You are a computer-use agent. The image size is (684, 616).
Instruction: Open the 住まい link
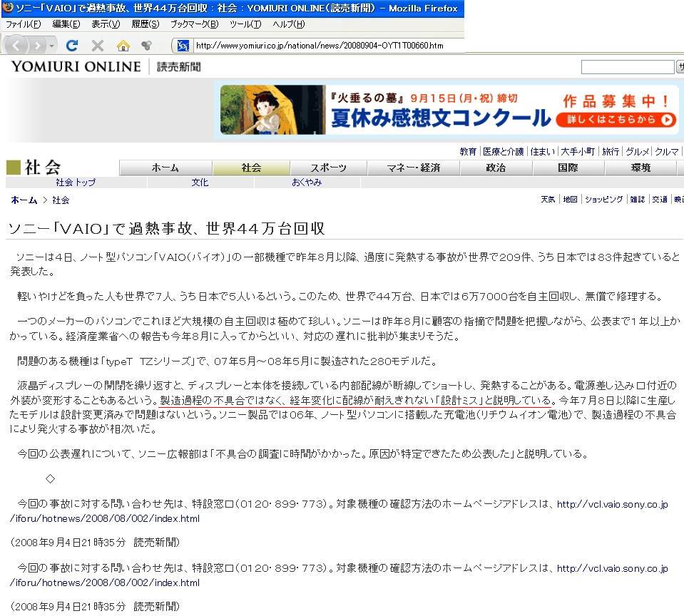coord(542,151)
